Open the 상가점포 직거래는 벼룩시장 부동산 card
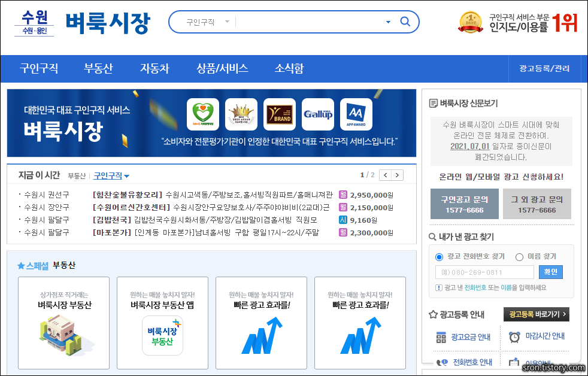Image resolution: width=588 pixels, height=376 pixels. (63, 323)
